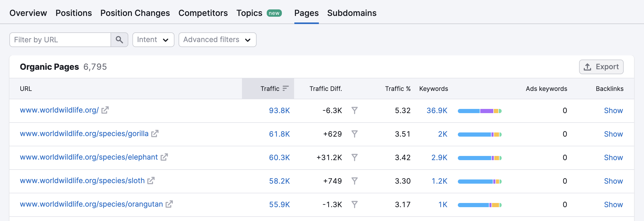The height and width of the screenshot is (221, 644).
Task: Click the Traffic column sort icon
Action: point(285,89)
